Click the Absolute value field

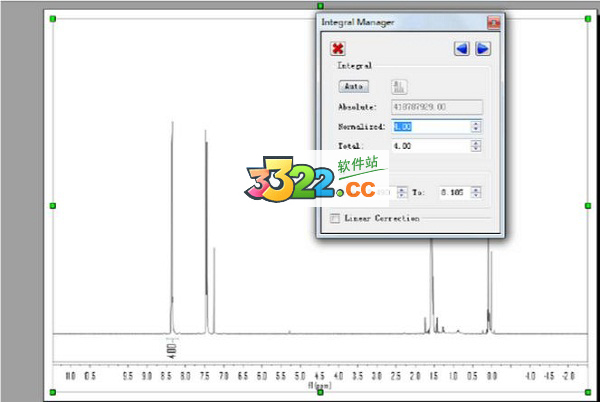(437, 107)
